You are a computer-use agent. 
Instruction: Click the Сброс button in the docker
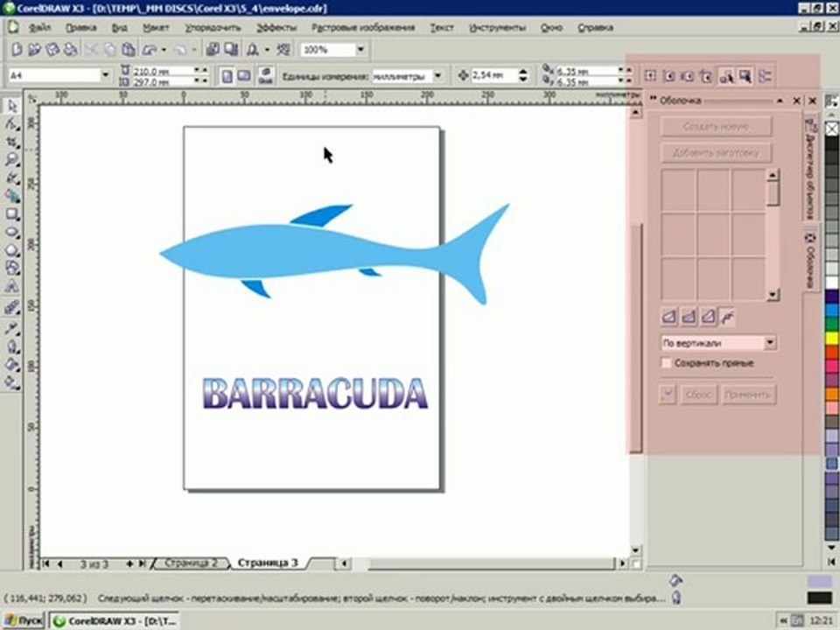tap(698, 395)
